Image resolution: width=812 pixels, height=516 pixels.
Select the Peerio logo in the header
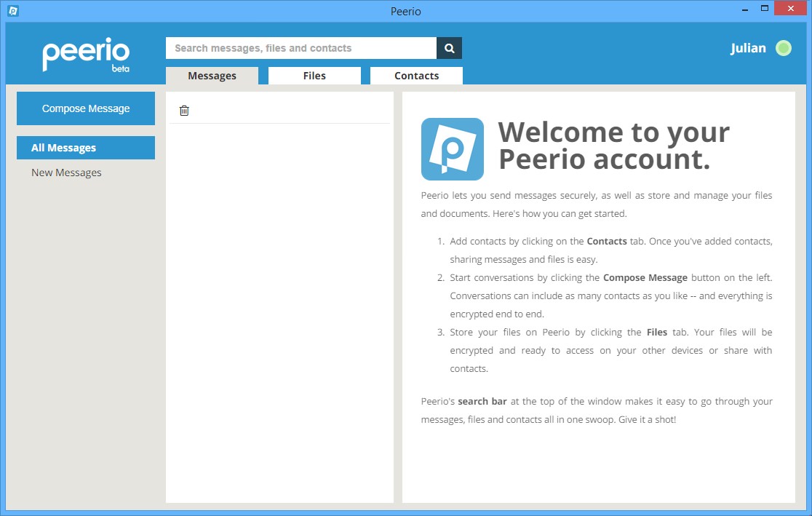point(85,54)
